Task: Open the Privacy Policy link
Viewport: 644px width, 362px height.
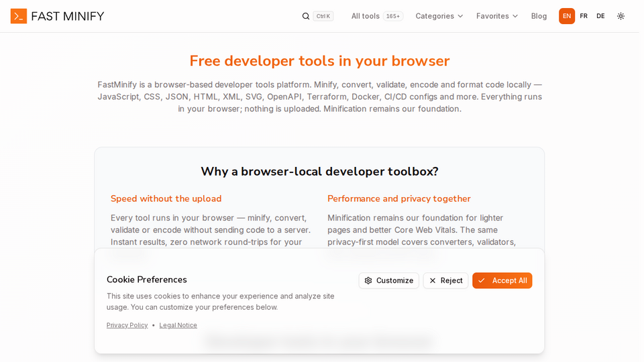Action: pyautogui.click(x=127, y=325)
